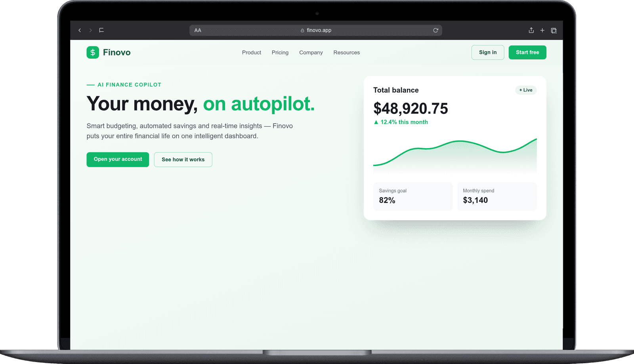Open the share icon in the browser toolbar
This screenshot has width=634, height=364.
(531, 30)
